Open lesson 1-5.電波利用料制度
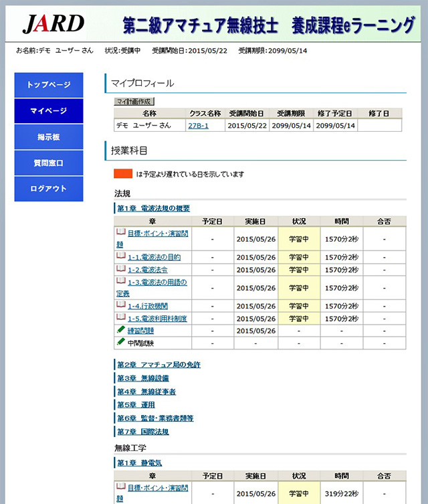 [x=157, y=319]
